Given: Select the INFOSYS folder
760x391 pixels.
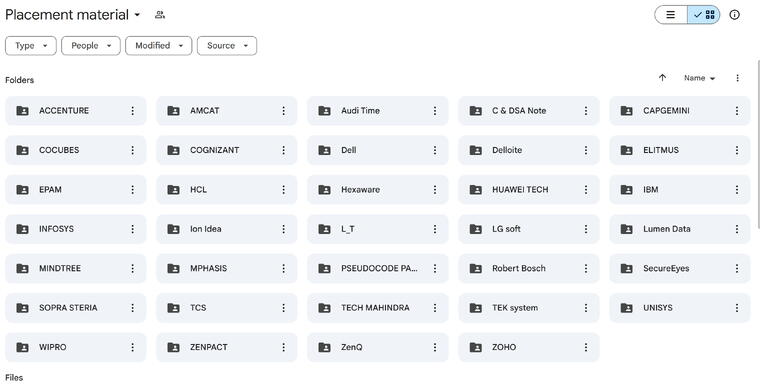Looking at the screenshot, I should click(76, 229).
